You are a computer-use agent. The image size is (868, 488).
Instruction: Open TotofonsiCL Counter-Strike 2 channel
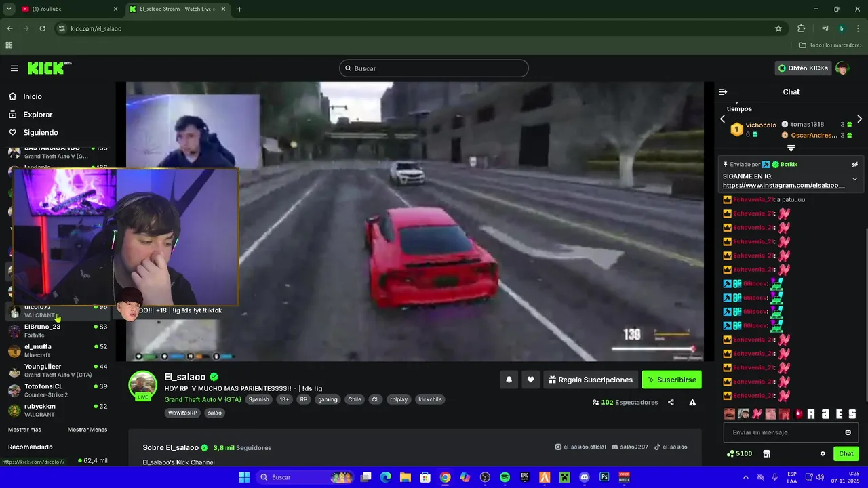58,390
